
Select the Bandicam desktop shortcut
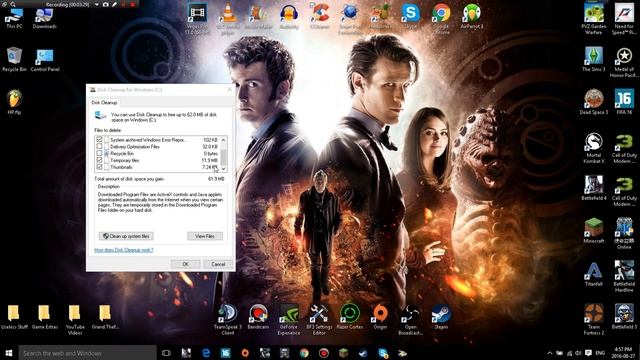tap(258, 317)
